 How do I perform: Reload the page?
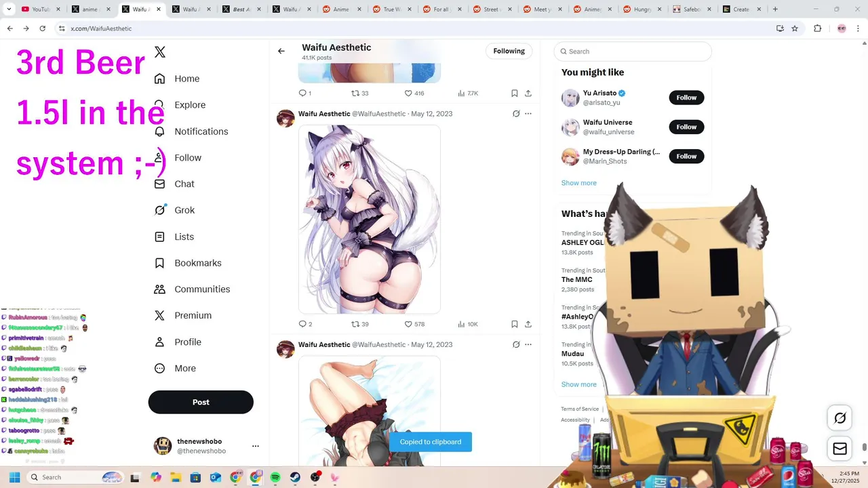click(x=42, y=28)
